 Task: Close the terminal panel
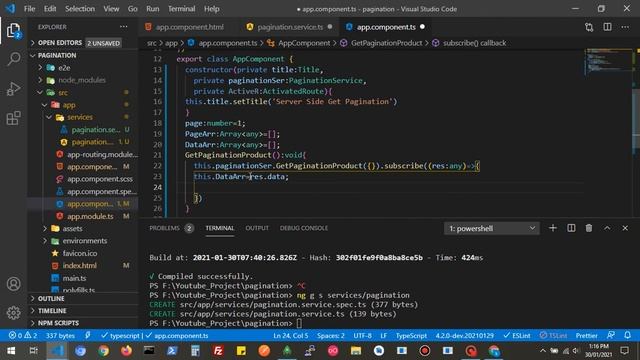tap(625, 228)
